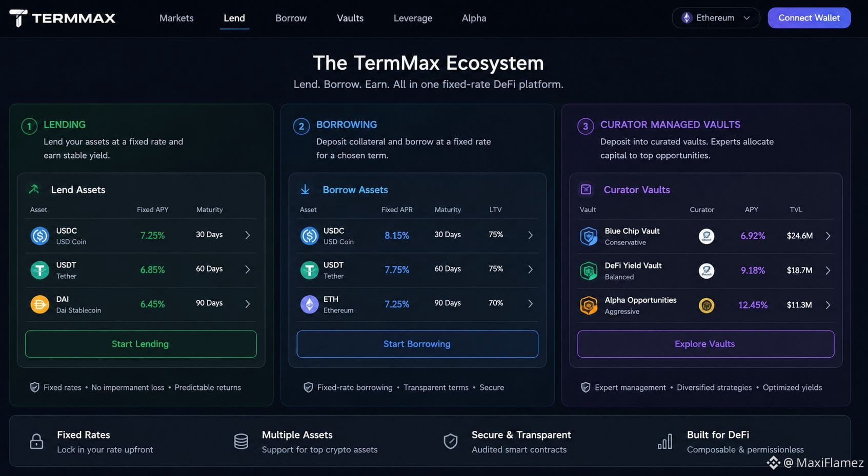This screenshot has width=868, height=476.
Task: Click the 6.45% Fixed APY value
Action: click(x=153, y=304)
